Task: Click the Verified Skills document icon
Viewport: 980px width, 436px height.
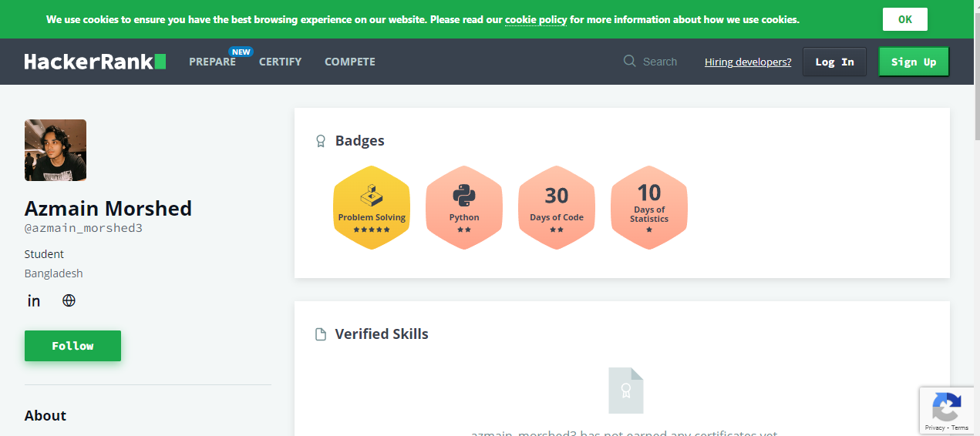Action: coord(321,334)
